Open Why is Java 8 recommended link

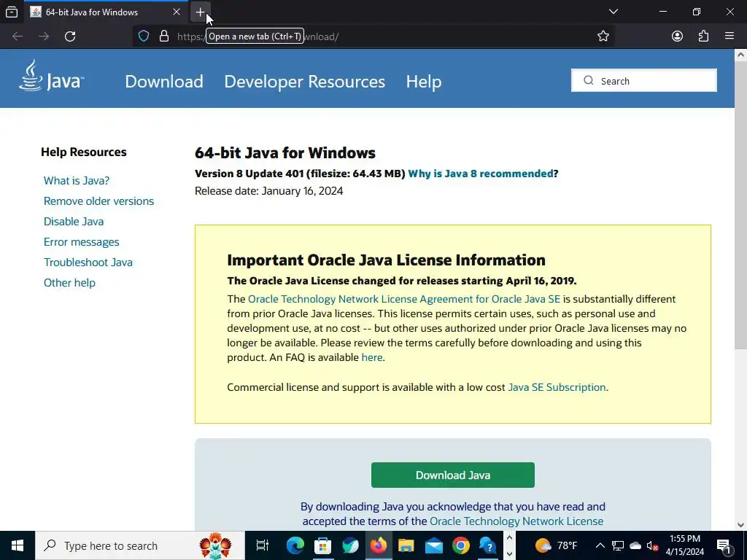(x=481, y=174)
